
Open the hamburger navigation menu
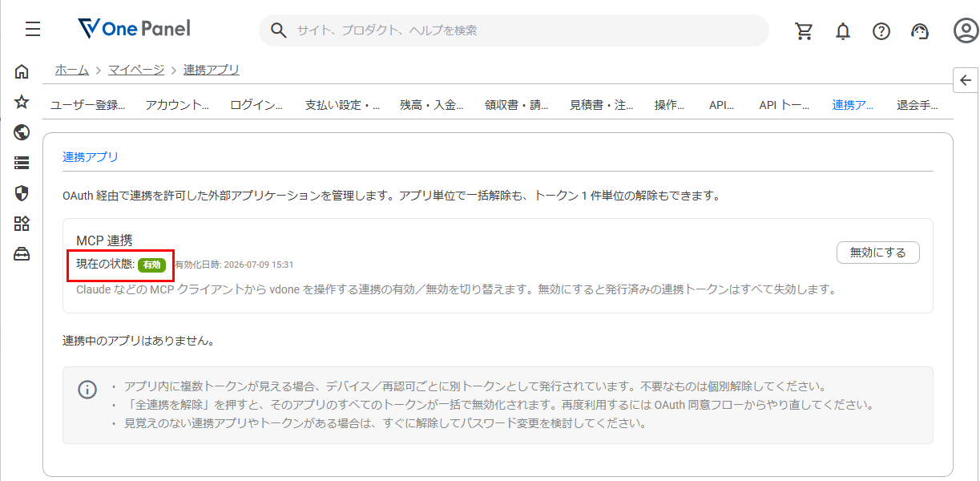pos(33,30)
